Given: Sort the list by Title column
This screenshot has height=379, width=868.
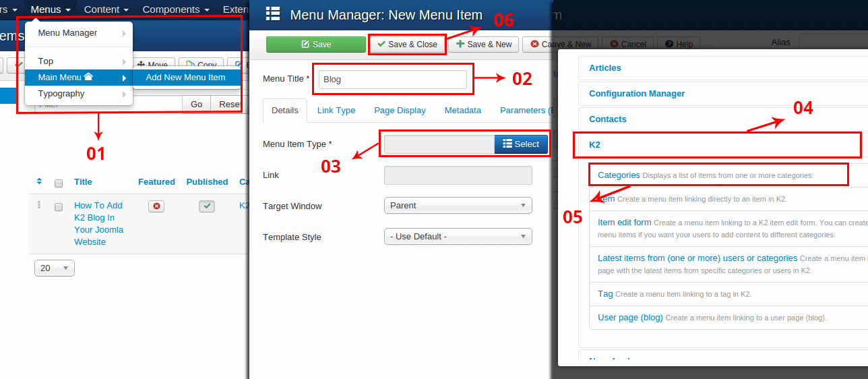Looking at the screenshot, I should [84, 181].
